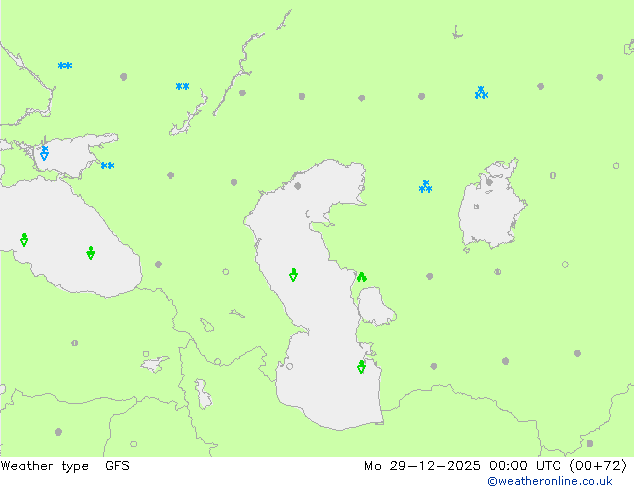Click the triple snowflake symbol west of the Aral Sea
The width and height of the screenshot is (634, 490).
click(425, 186)
